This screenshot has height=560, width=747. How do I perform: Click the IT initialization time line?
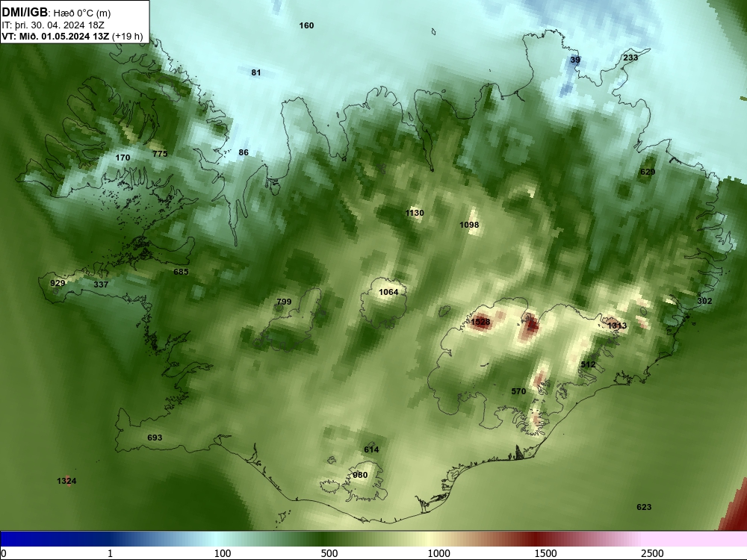(53, 25)
